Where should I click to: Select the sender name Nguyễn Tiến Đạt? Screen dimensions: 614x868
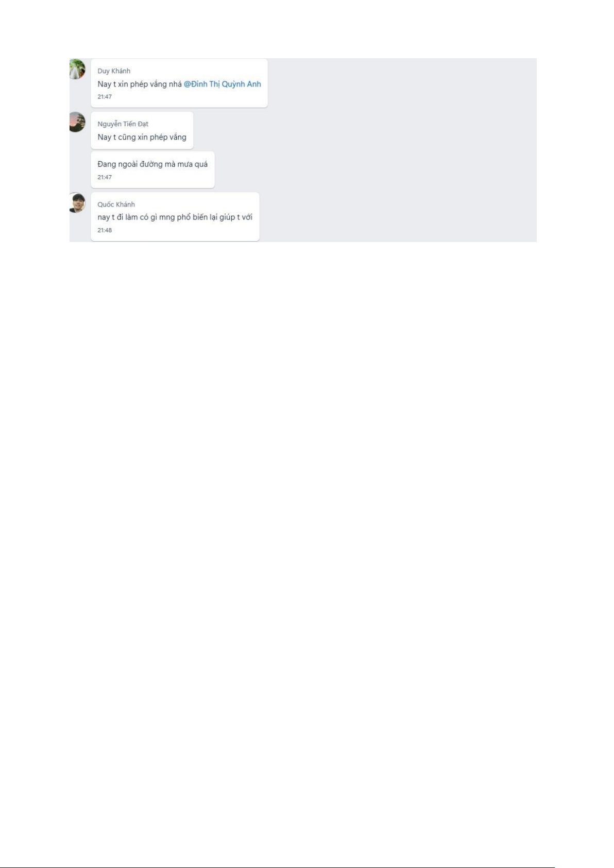coord(123,124)
